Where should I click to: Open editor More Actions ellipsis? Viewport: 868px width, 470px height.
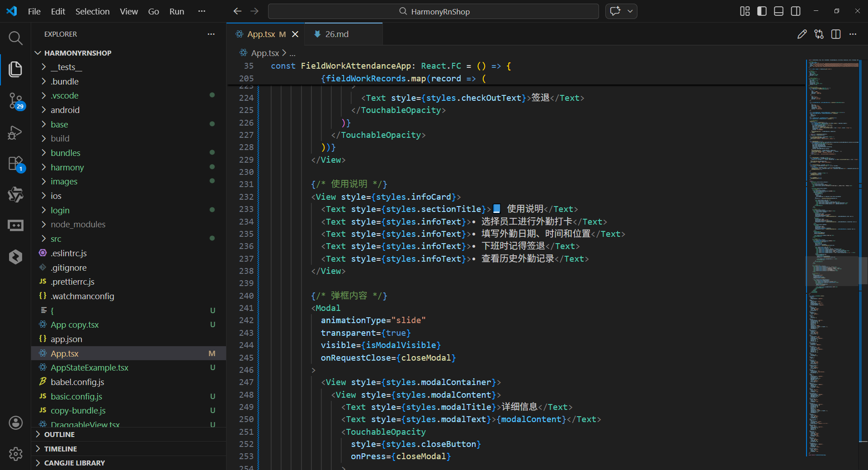(x=853, y=34)
